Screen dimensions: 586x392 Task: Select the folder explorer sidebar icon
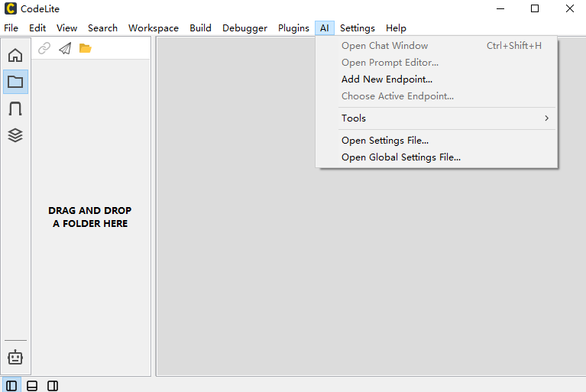[15, 82]
